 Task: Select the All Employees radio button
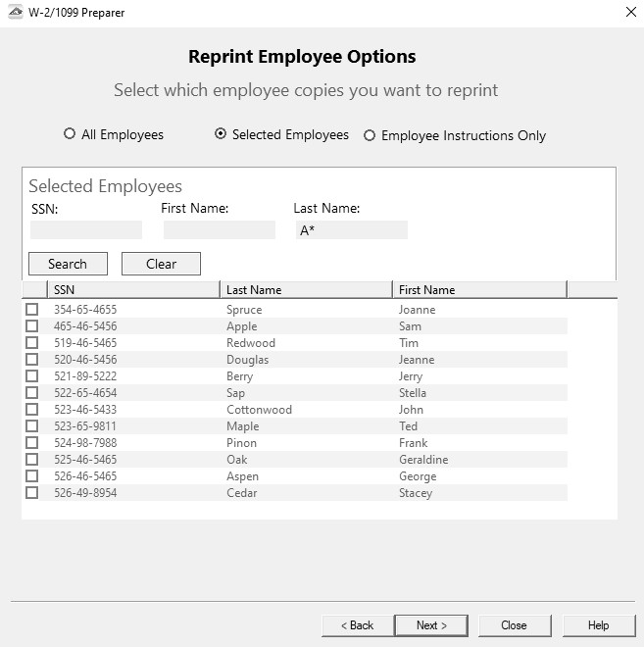(x=70, y=134)
